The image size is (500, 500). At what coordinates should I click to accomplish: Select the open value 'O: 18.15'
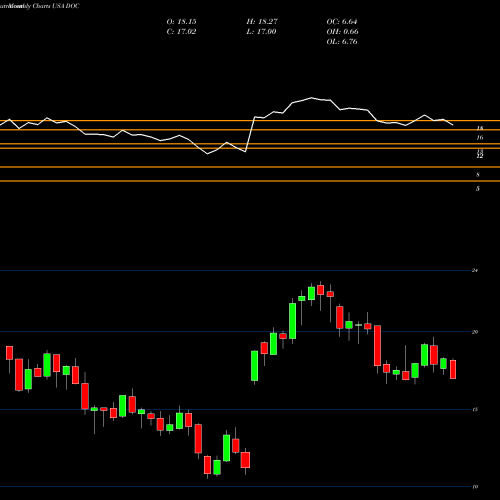tap(181, 22)
